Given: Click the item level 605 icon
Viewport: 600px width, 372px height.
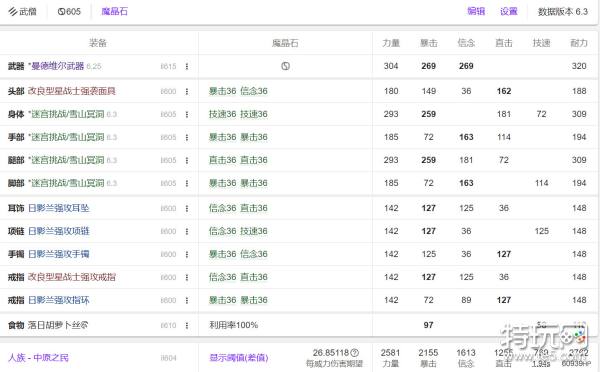Looking at the screenshot, I should (61, 11).
